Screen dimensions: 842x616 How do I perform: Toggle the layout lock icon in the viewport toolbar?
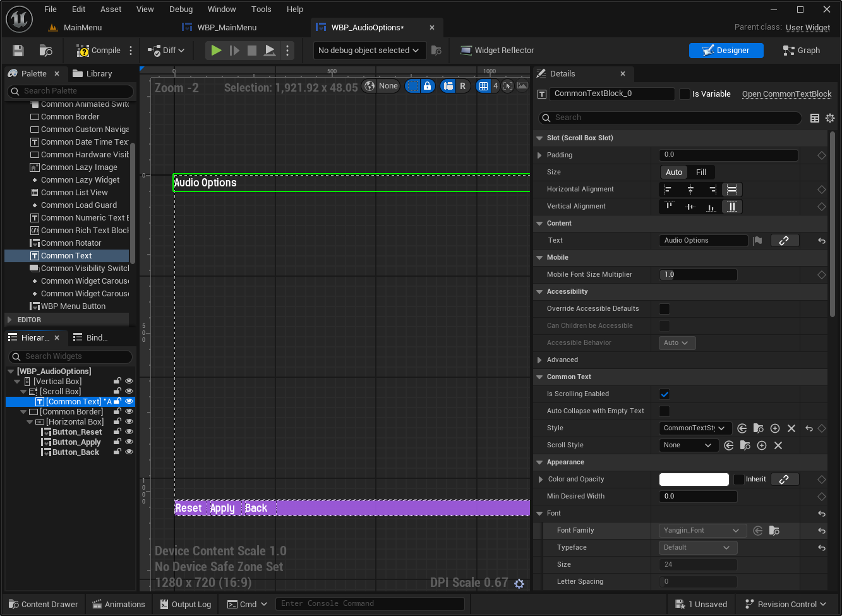pyautogui.click(x=428, y=86)
